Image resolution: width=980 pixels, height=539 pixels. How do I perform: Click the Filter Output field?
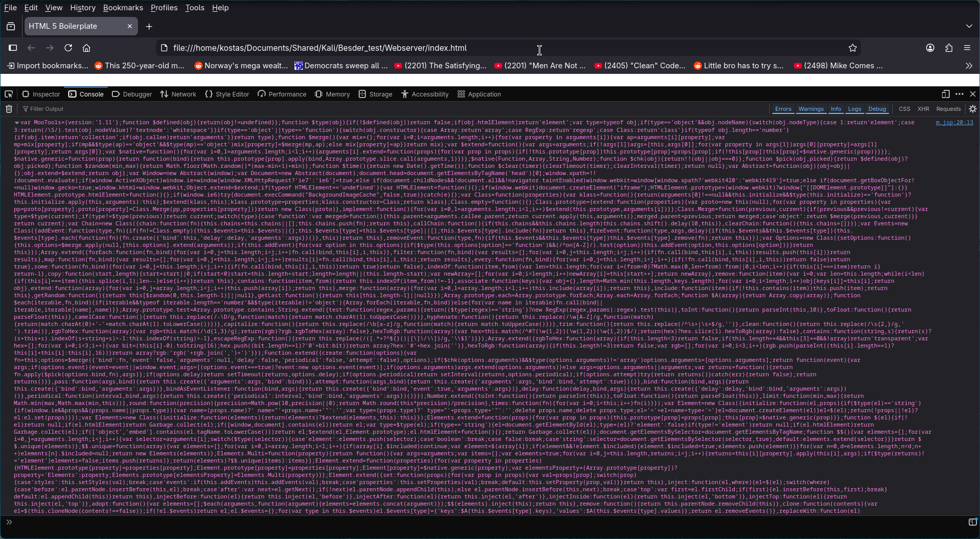[x=395, y=109]
